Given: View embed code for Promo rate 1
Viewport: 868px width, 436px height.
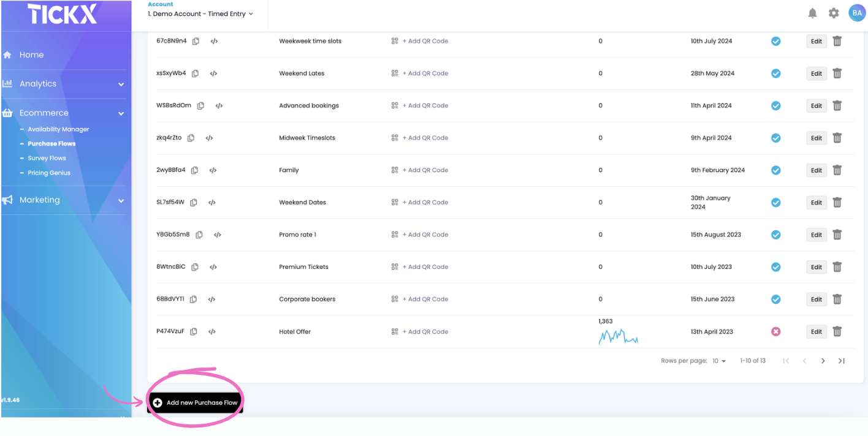Looking at the screenshot, I should 218,235.
